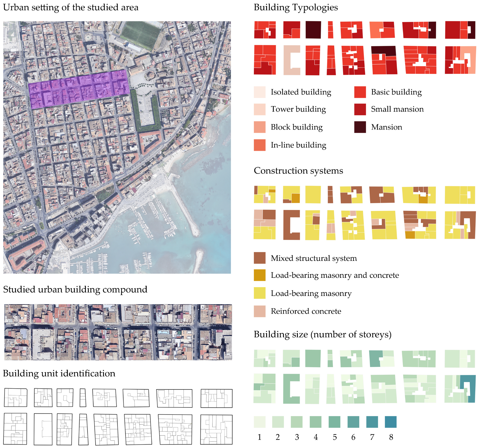Click the Reinforced concrete legend swatch
The width and height of the screenshot is (479, 448).
click(x=259, y=311)
